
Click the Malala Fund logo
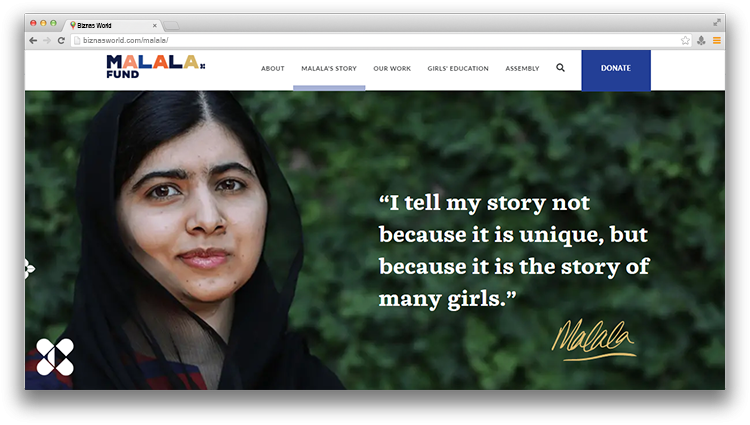(x=155, y=66)
